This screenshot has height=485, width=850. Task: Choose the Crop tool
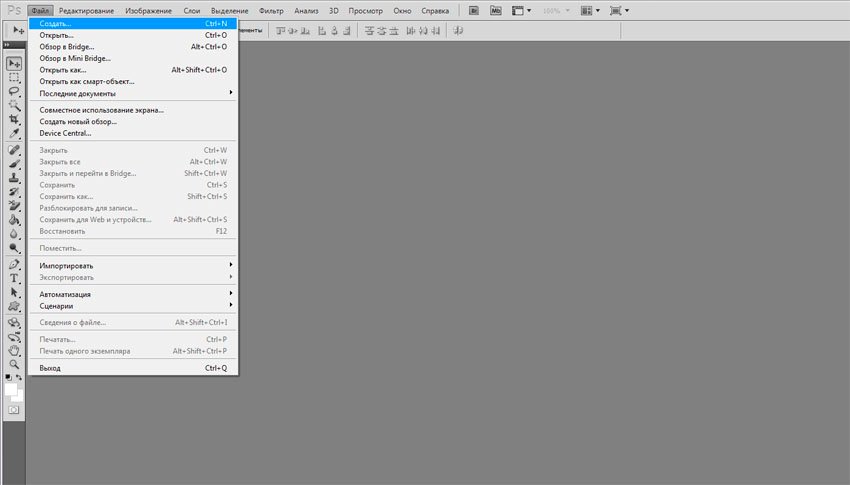14,119
